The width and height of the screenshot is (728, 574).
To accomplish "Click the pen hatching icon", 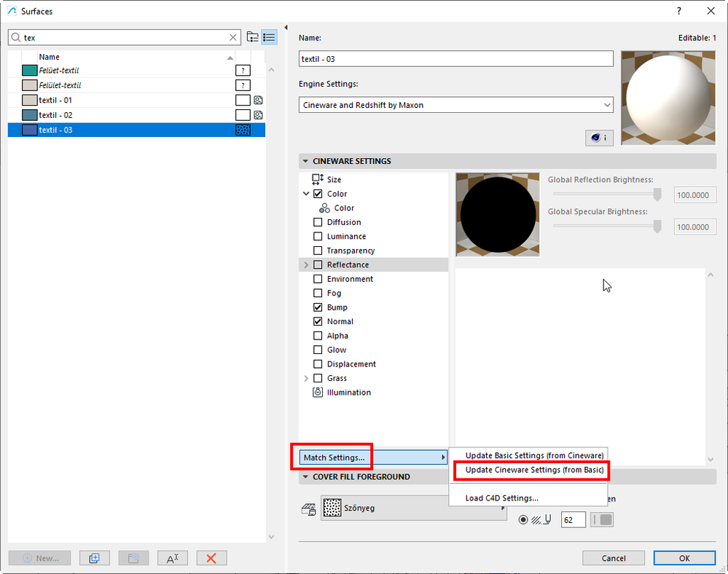I will 541,519.
